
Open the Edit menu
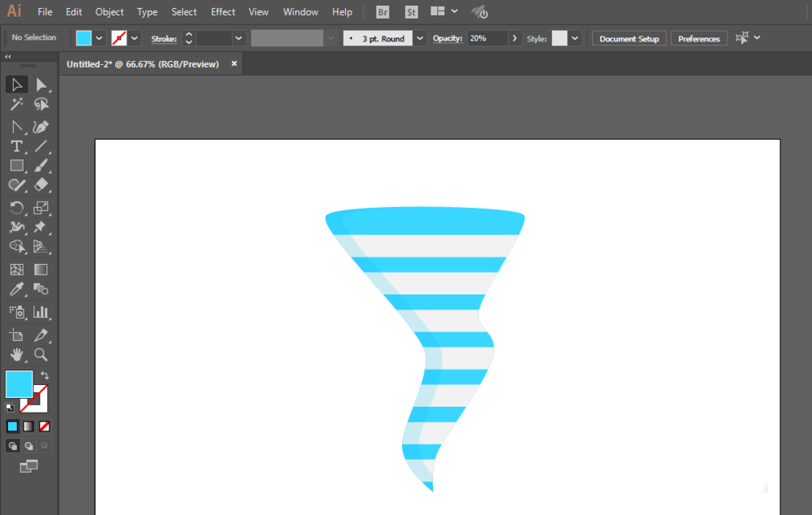(74, 12)
